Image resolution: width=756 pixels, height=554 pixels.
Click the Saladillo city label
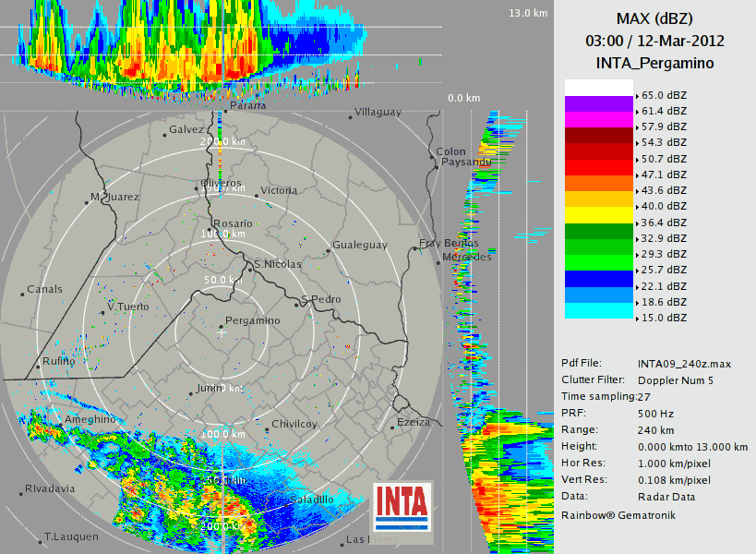(311, 500)
